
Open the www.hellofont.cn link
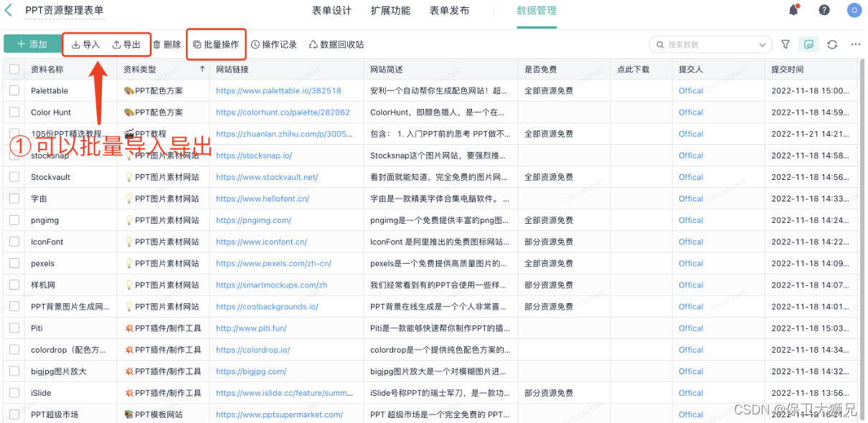click(263, 199)
